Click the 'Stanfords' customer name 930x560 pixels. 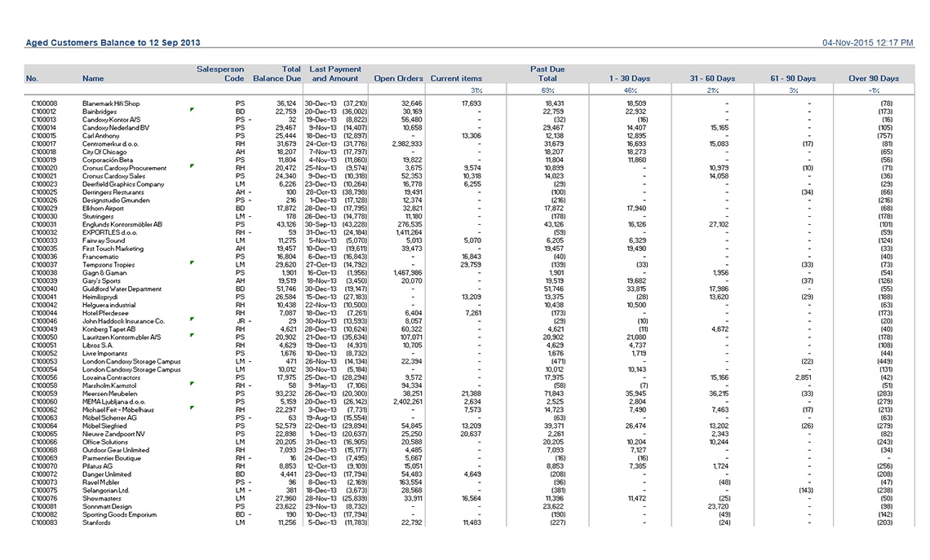pyautogui.click(x=96, y=523)
